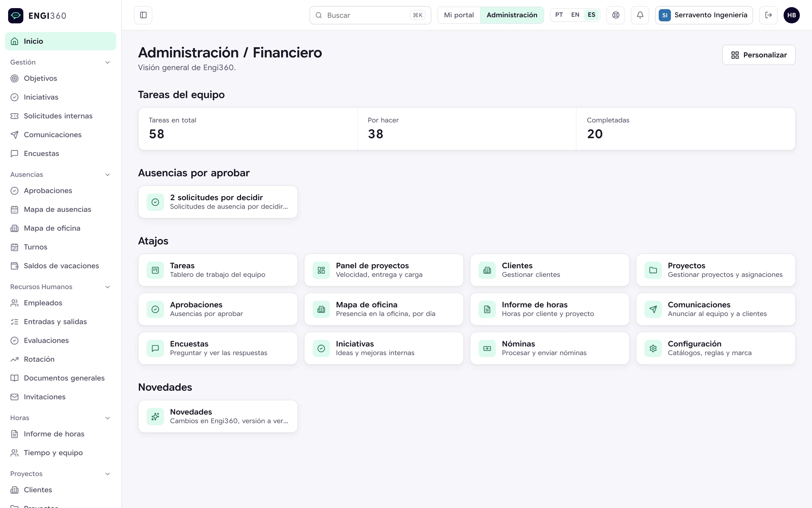The image size is (812, 508).
Task: Open the Nóminas shortcut card
Action: [x=550, y=348]
